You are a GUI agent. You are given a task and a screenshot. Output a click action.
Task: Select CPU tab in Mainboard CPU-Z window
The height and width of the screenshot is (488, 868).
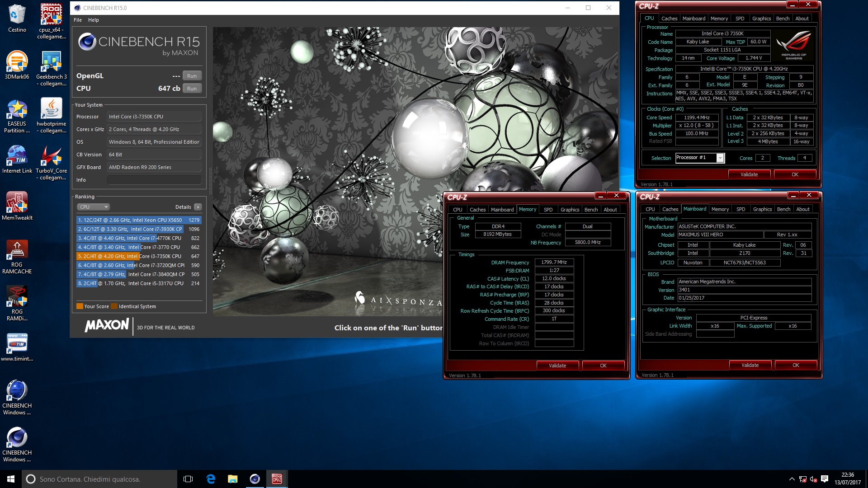[x=650, y=209]
